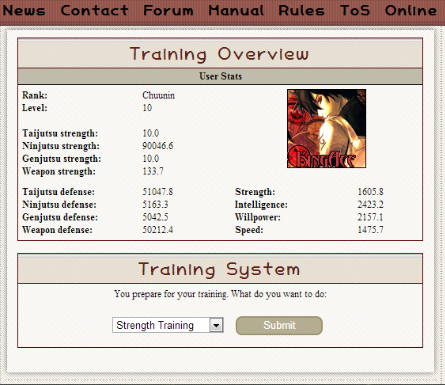This screenshot has width=445, height=385.
Task: Open the Forum link
Action: pyautogui.click(x=168, y=11)
